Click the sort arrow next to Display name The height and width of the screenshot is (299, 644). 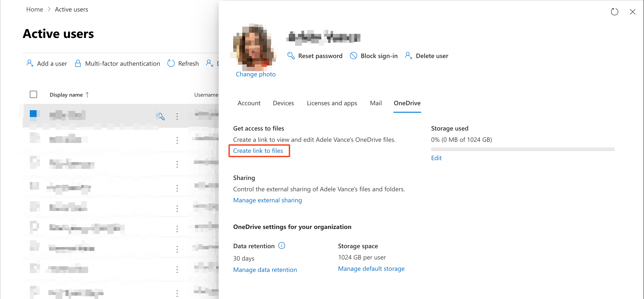click(87, 95)
